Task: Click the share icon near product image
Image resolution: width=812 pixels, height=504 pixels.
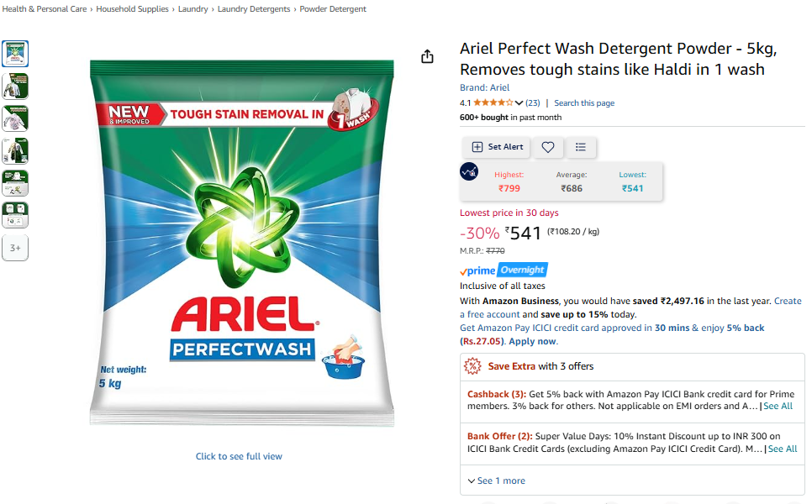Action: tap(427, 56)
